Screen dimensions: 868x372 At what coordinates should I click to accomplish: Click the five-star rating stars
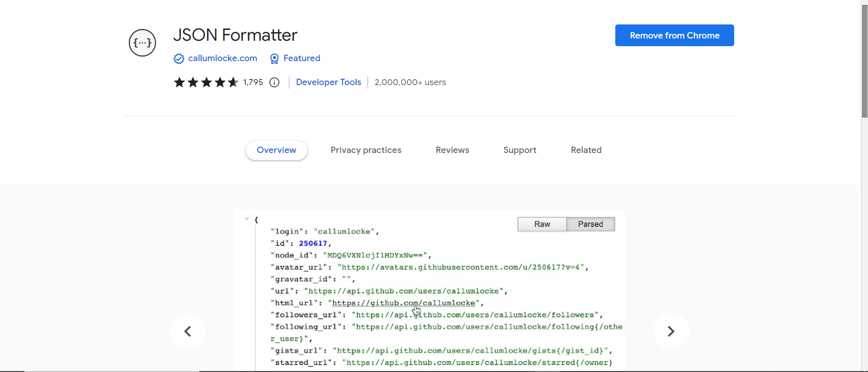tap(206, 82)
